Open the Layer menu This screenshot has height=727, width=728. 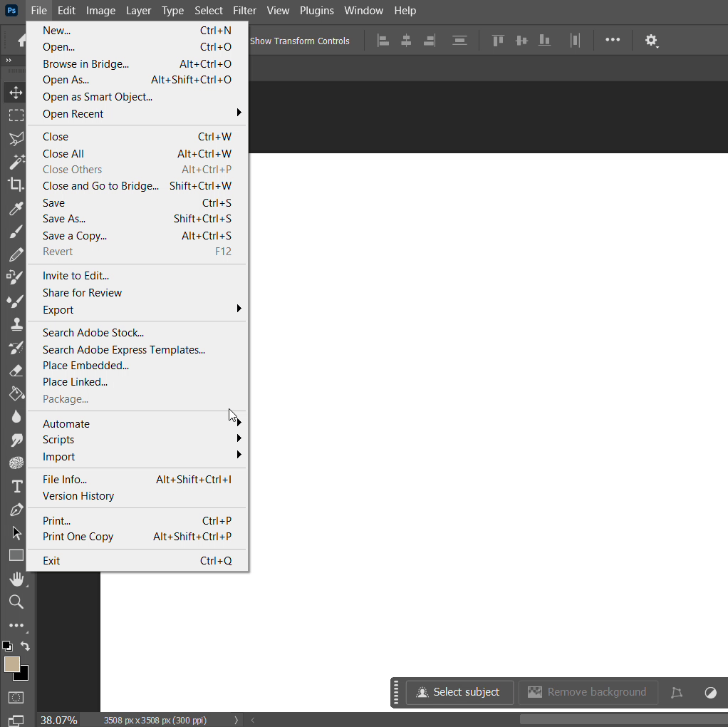point(138,10)
